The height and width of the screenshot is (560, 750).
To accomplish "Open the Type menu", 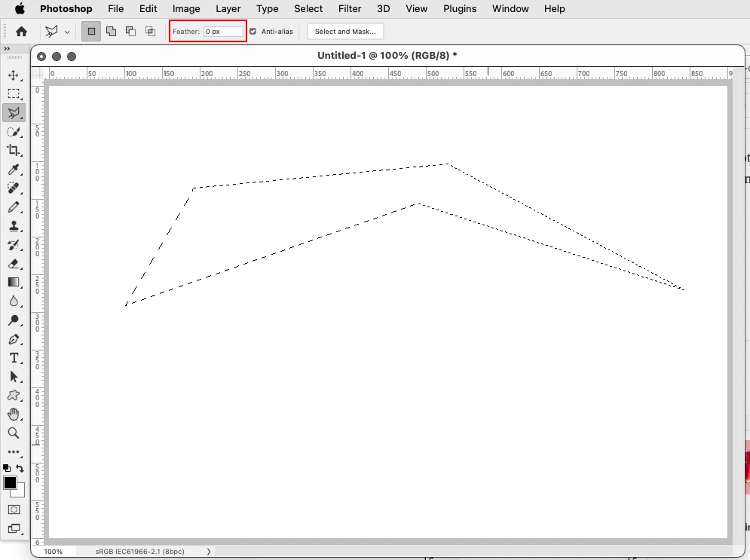I will (268, 8).
